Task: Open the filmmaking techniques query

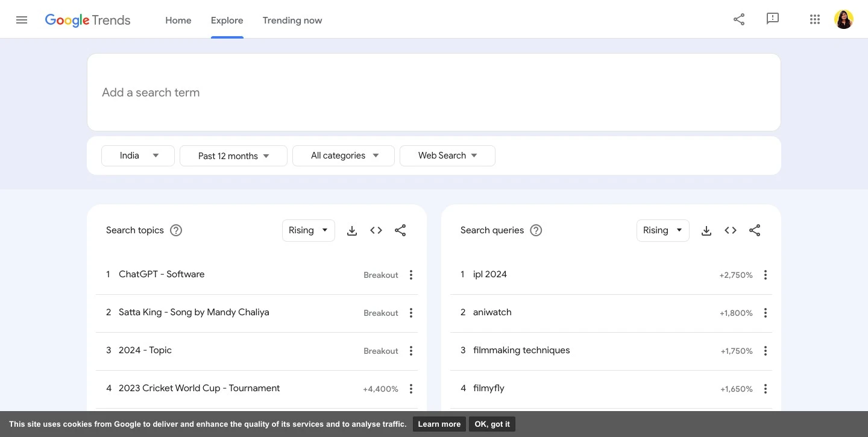Action: pyautogui.click(x=521, y=350)
